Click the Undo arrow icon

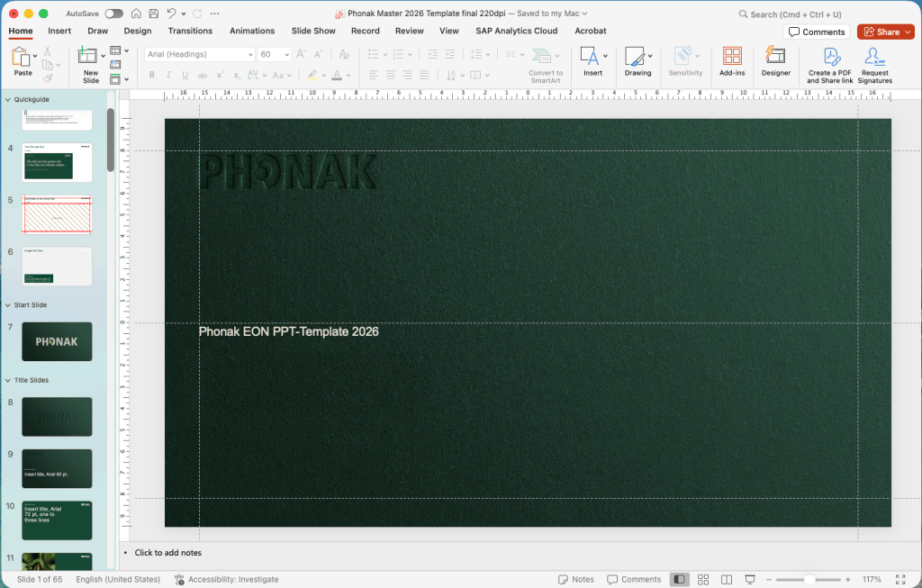[x=171, y=14]
